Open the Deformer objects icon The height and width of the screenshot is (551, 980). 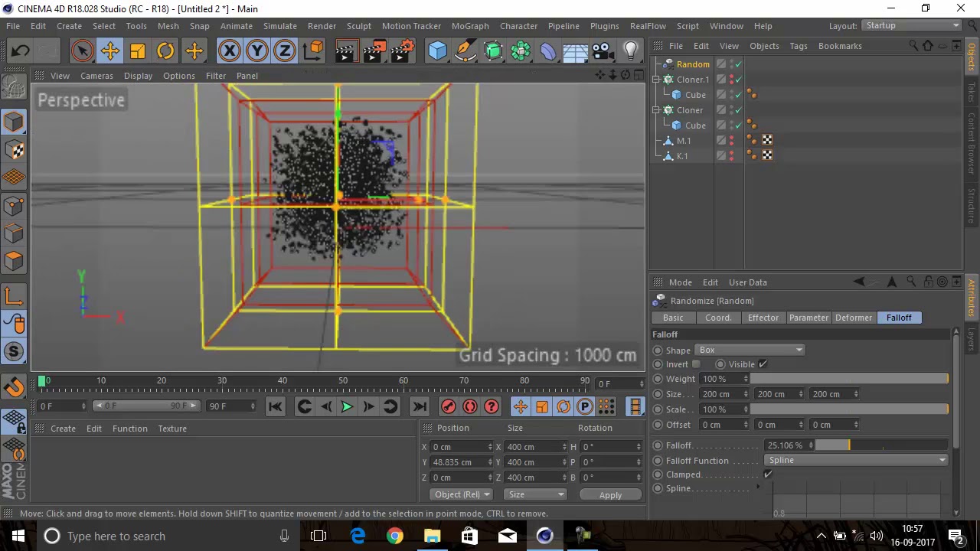(548, 51)
